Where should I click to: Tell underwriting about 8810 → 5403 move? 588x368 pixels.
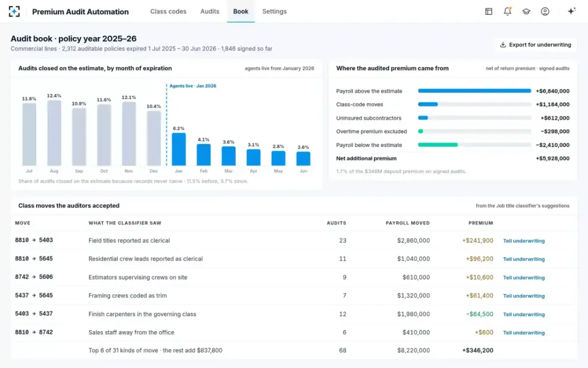[x=524, y=241]
